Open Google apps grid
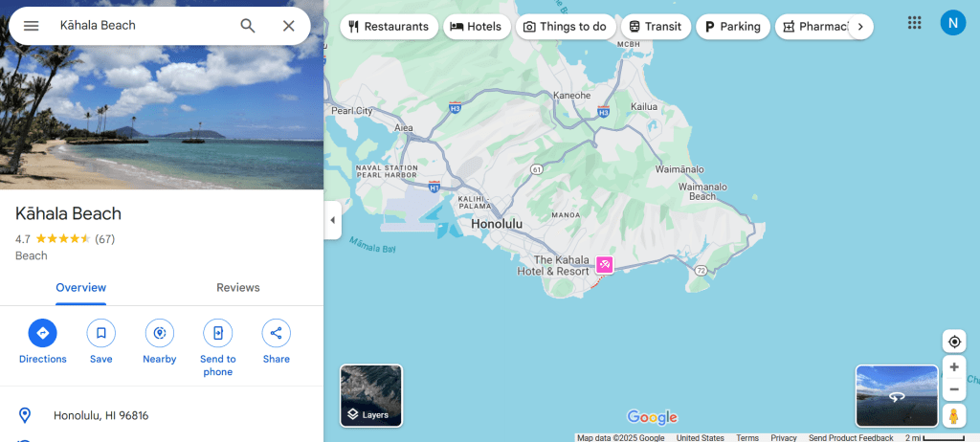 (x=914, y=23)
